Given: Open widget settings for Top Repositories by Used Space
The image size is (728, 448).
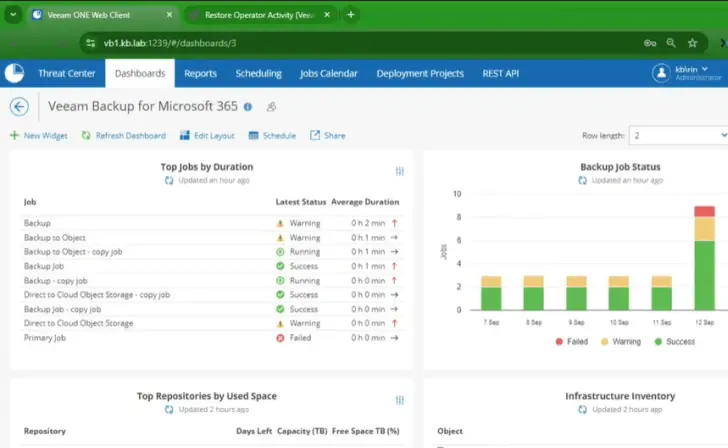Looking at the screenshot, I should click(400, 400).
